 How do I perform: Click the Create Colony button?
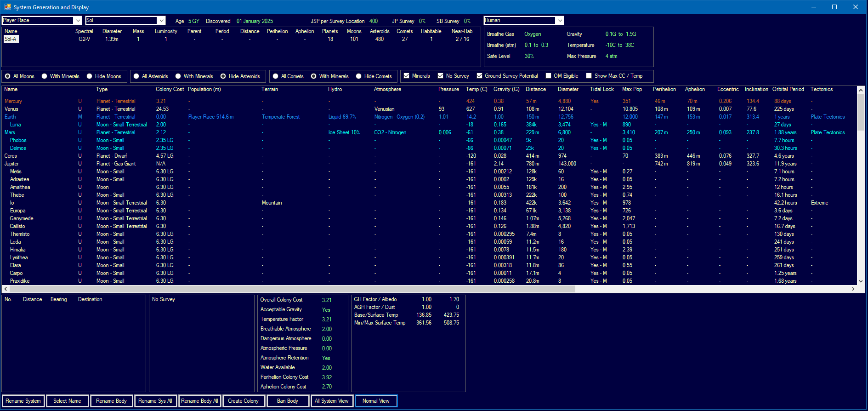(x=244, y=401)
